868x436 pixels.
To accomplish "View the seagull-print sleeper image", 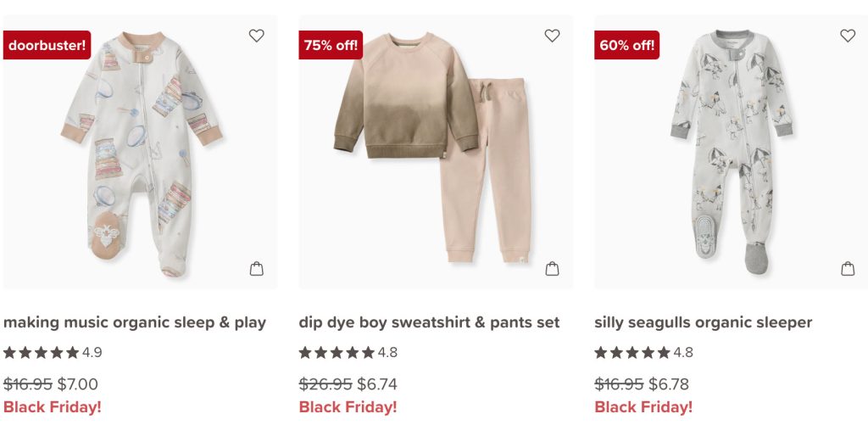I will click(731, 153).
